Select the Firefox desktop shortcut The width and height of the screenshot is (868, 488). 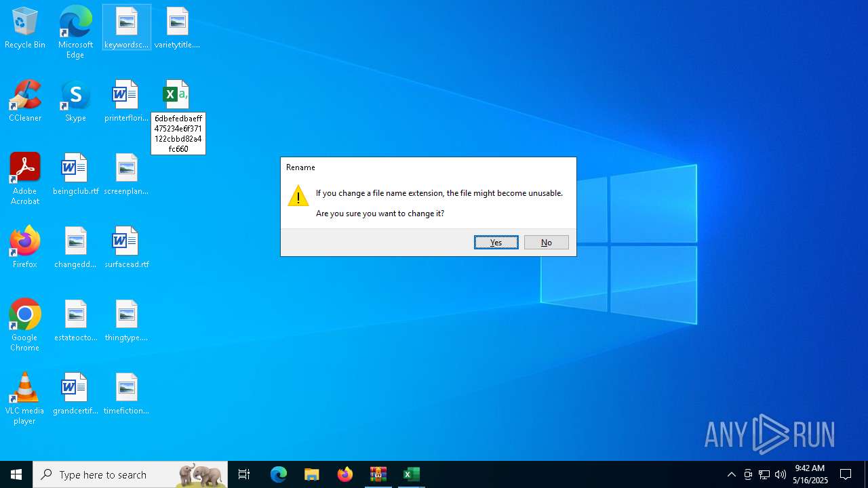coord(25,247)
